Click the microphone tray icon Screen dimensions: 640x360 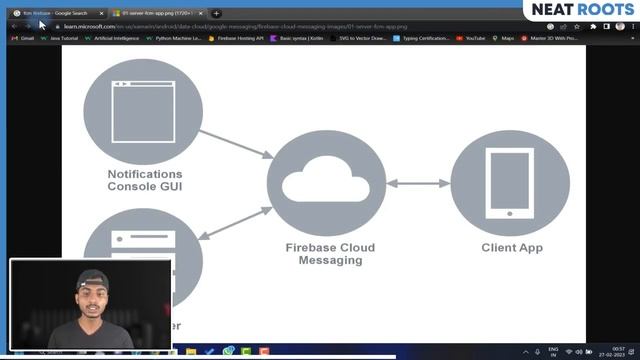(538, 352)
